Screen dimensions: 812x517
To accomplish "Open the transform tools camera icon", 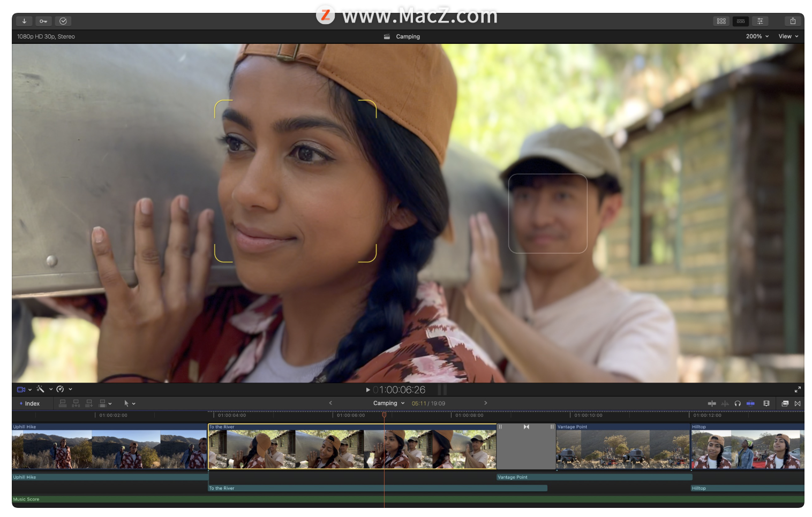I will (x=21, y=390).
